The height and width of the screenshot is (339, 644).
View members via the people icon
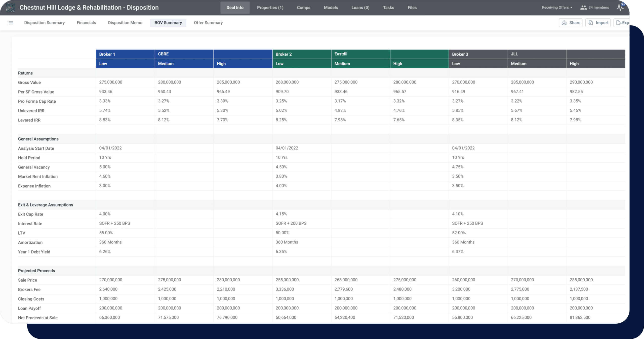(583, 8)
